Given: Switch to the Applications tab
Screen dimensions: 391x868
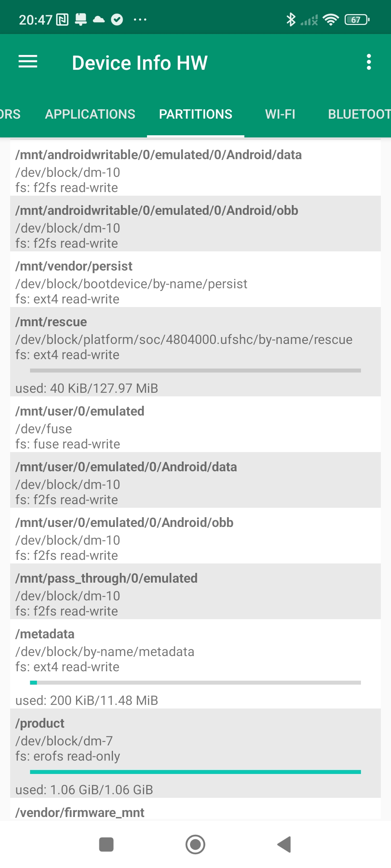Looking at the screenshot, I should [90, 114].
